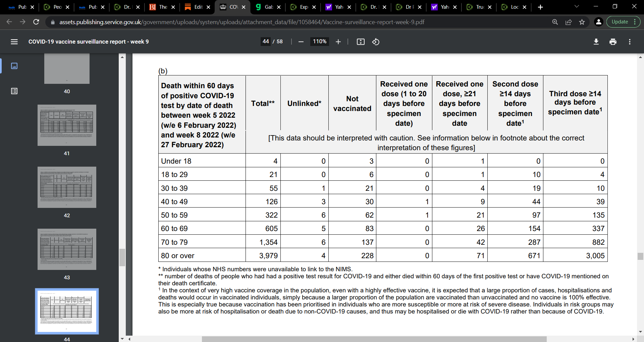The height and width of the screenshot is (342, 644).
Task: Switch to the Loc tab
Action: pos(514,7)
